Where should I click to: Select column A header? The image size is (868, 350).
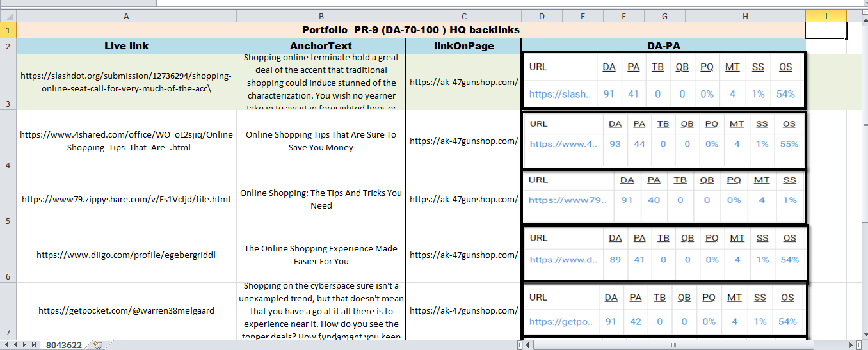click(x=126, y=16)
